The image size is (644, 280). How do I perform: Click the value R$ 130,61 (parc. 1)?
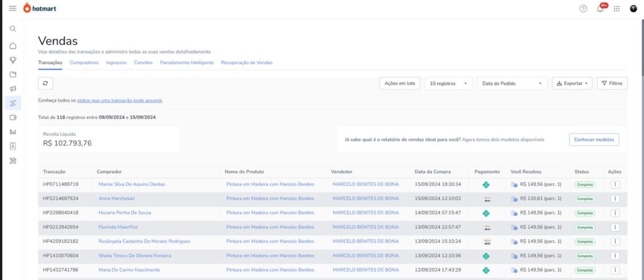[540, 199]
